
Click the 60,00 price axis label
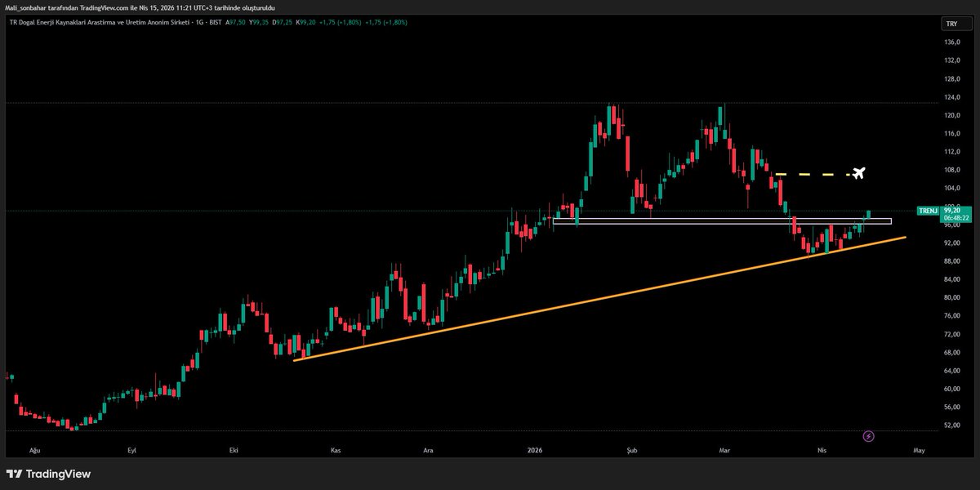(x=951, y=389)
